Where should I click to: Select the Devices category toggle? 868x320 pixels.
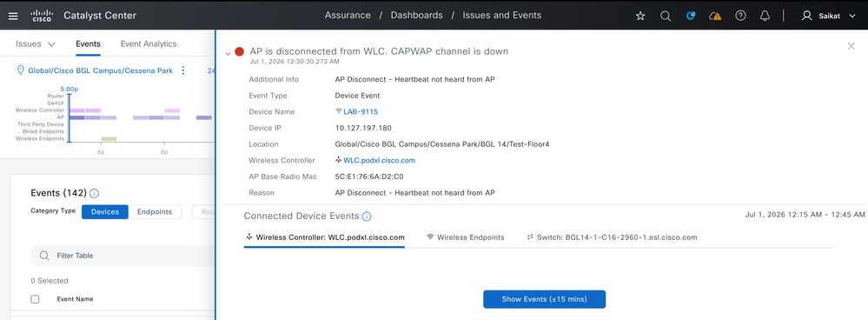(105, 212)
